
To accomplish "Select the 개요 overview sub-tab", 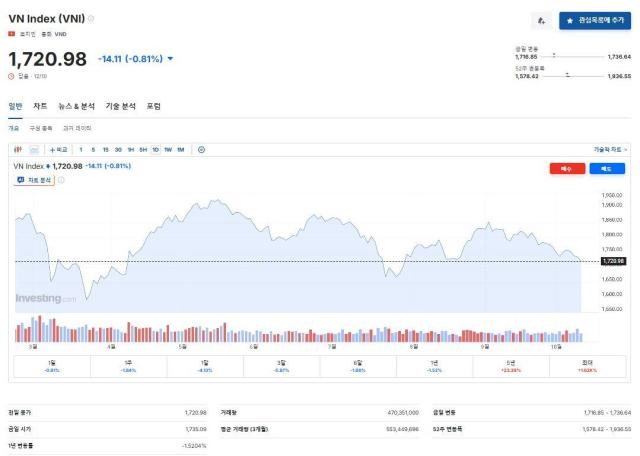I will pyautogui.click(x=13, y=128).
